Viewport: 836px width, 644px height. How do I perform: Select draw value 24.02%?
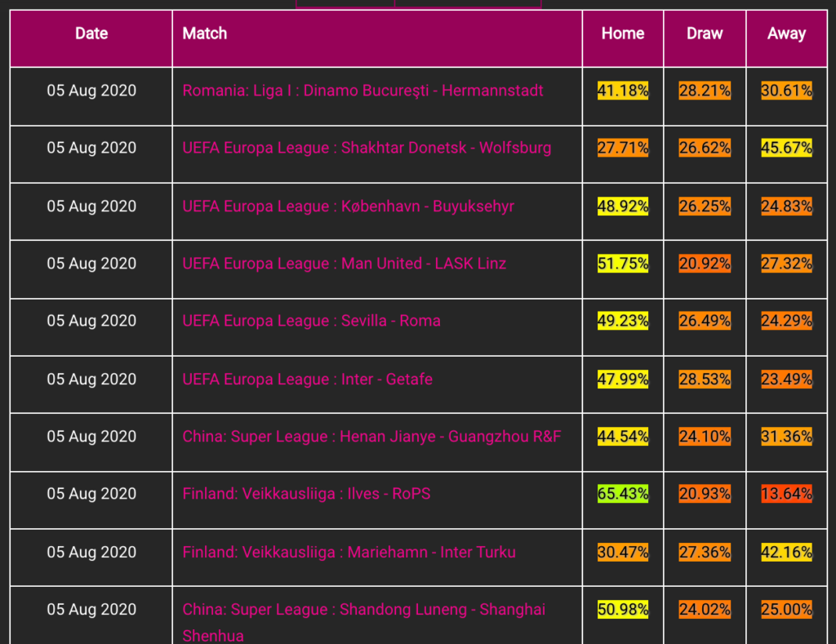[705, 610]
